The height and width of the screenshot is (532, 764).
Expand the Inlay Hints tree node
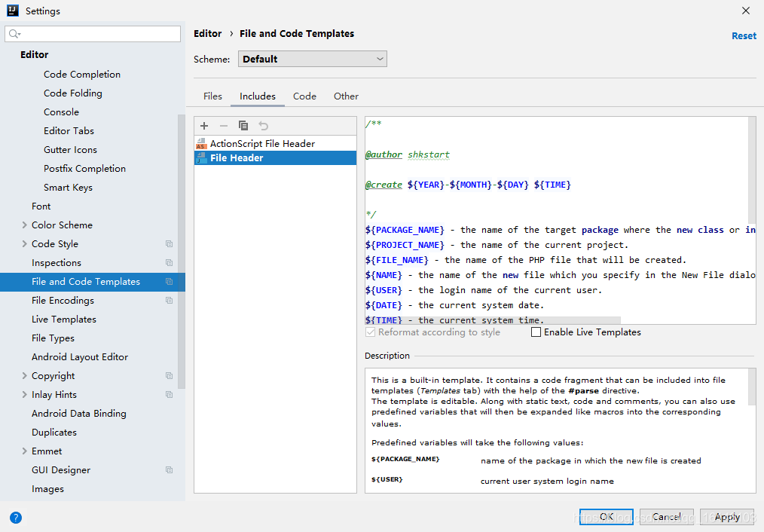coord(24,395)
